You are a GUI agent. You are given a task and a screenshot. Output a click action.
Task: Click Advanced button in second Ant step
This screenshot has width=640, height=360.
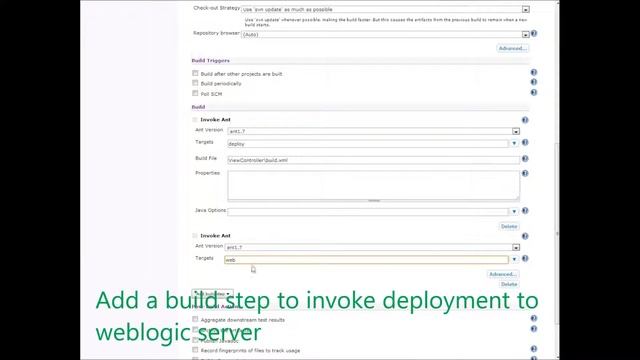[x=503, y=274]
